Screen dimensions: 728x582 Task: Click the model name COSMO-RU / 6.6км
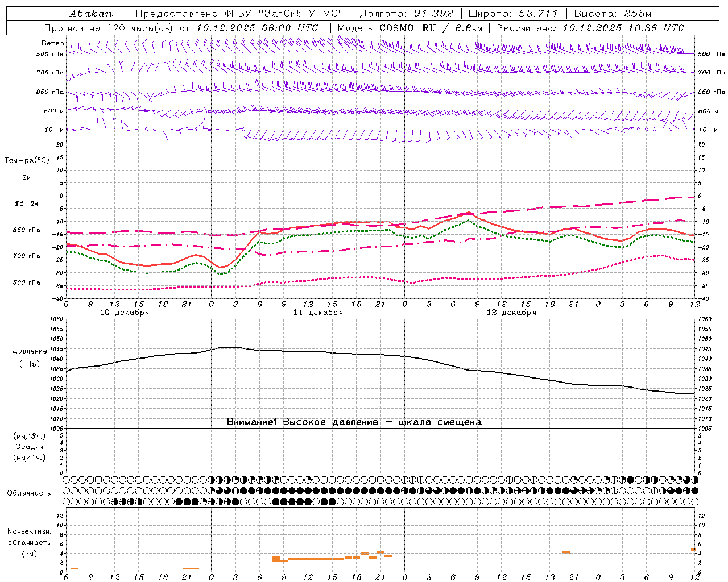(x=431, y=27)
